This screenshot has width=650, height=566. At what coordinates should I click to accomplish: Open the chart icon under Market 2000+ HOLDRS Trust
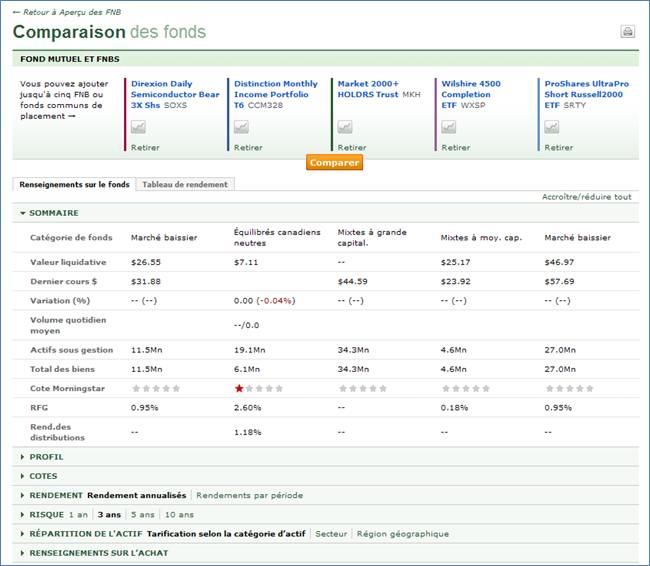pyautogui.click(x=345, y=126)
